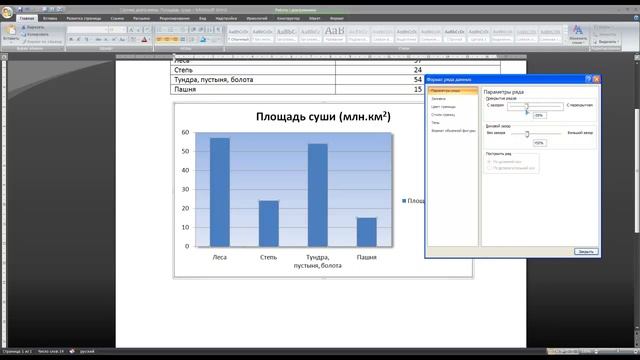The image size is (640, 360).
Task: Click the align text right icon
Action: [175, 40]
